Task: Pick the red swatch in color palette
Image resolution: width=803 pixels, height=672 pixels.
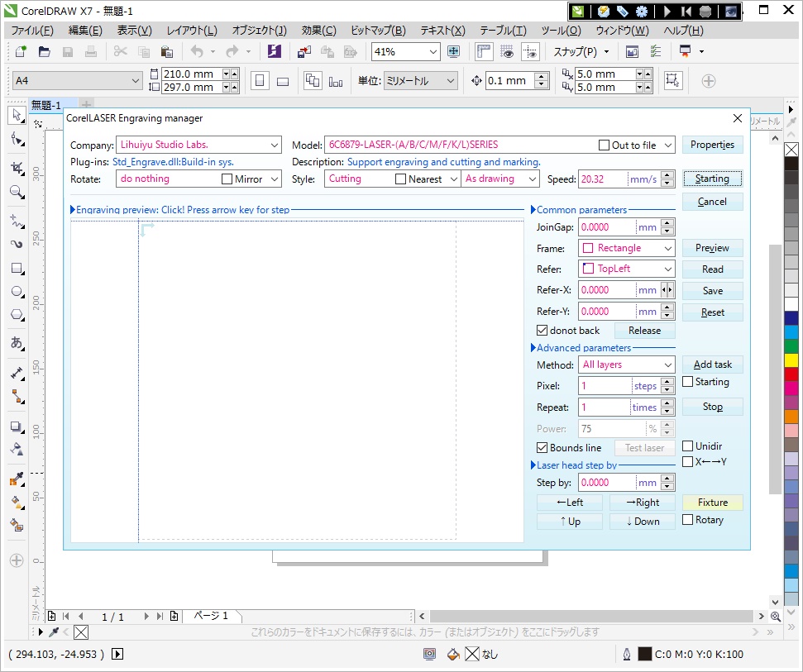Action: pyautogui.click(x=791, y=374)
